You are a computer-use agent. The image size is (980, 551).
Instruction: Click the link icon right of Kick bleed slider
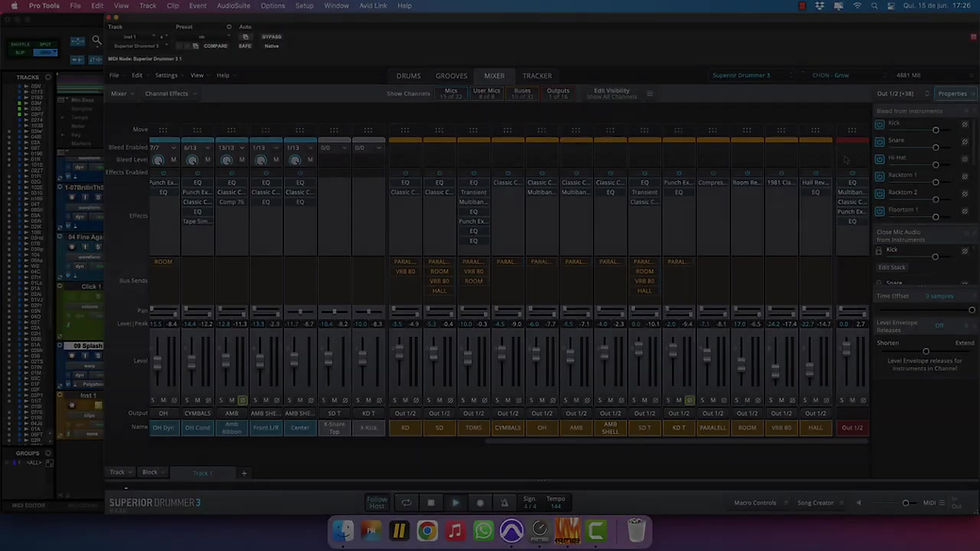click(965, 124)
